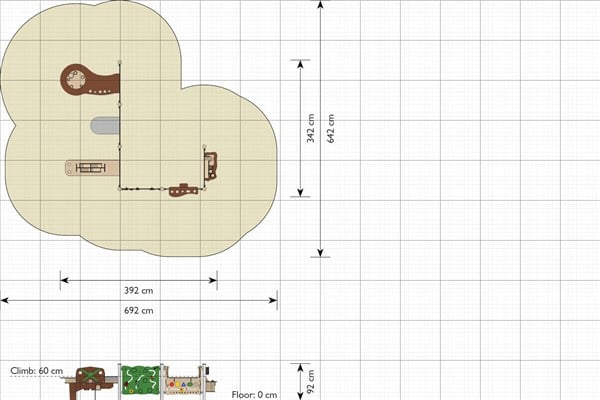
Task: Click the corner post joining both rails
Action: [120, 189]
